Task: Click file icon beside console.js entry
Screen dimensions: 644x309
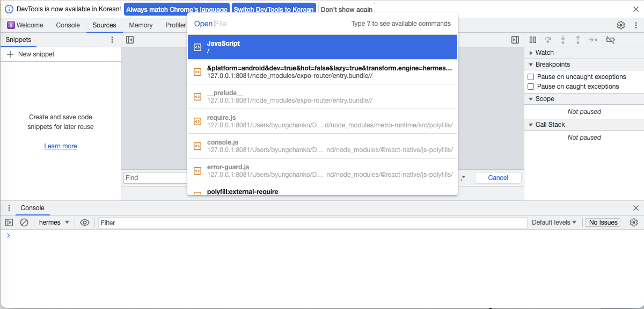Action: (x=197, y=146)
